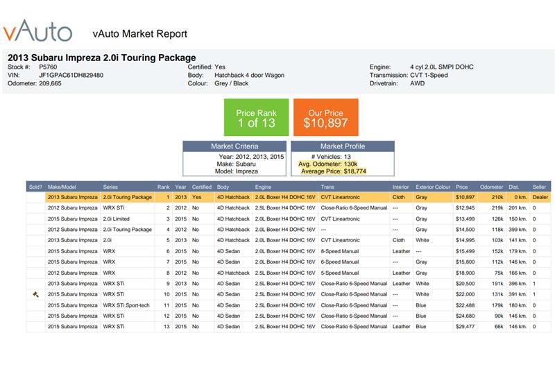Select the highlighted rank 1 row's price $10,897
This screenshot has width=555, height=392.
click(465, 197)
